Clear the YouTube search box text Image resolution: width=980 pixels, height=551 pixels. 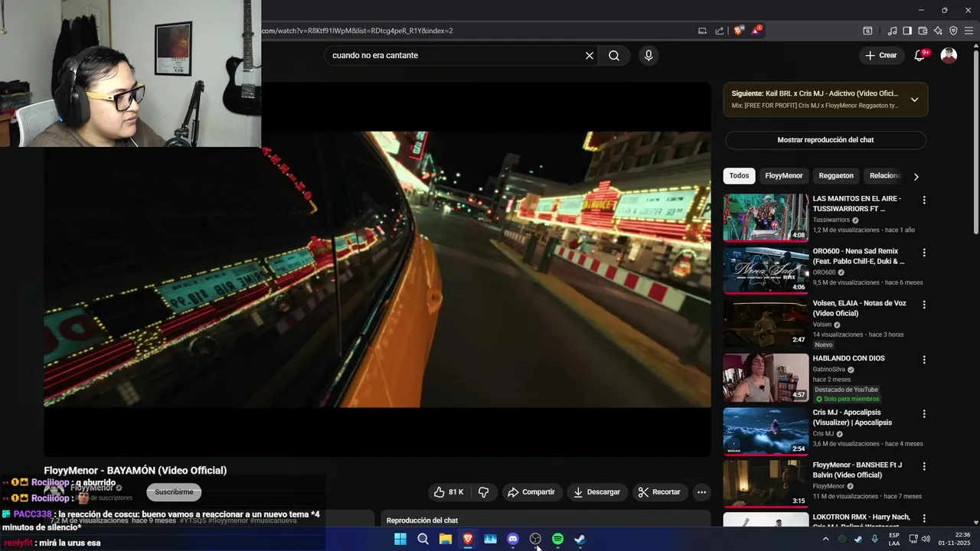[x=590, y=55]
